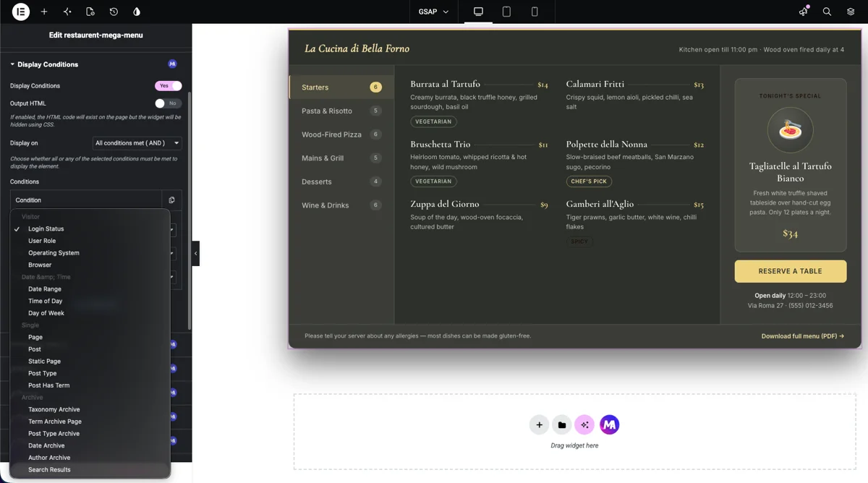Open the Pasta & Risotto category
This screenshot has height=483, width=868.
click(341, 111)
